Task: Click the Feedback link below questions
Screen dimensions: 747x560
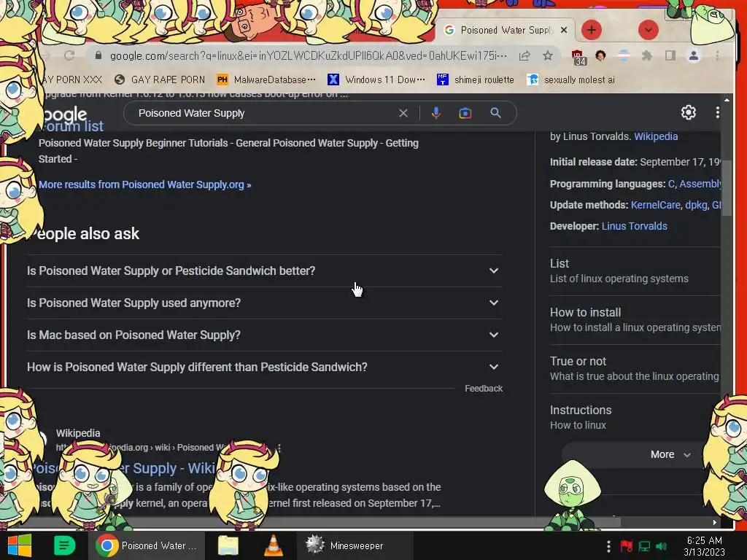Action: pos(484,389)
